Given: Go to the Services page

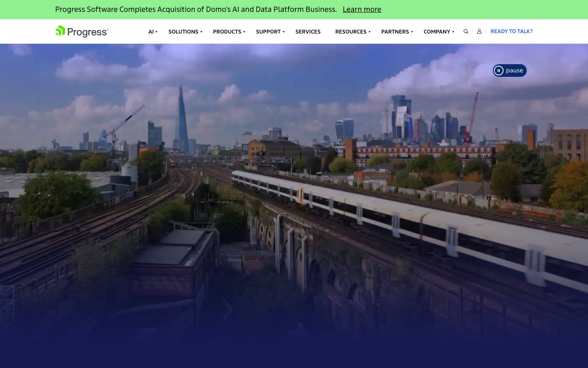Looking at the screenshot, I should click(308, 31).
